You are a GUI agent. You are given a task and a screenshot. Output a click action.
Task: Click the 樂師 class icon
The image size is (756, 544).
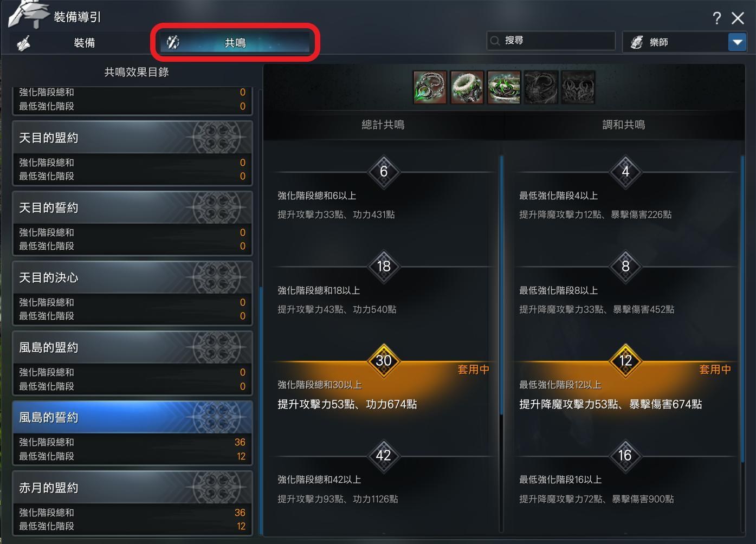637,42
